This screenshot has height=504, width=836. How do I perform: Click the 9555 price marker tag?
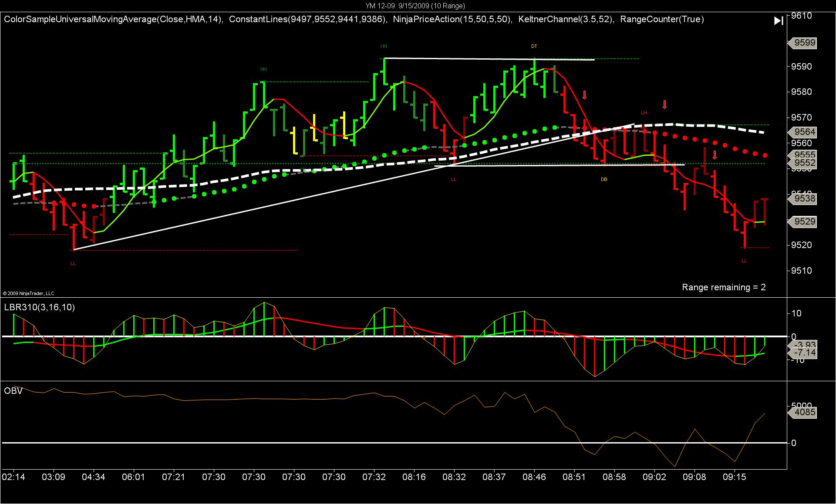tap(802, 155)
